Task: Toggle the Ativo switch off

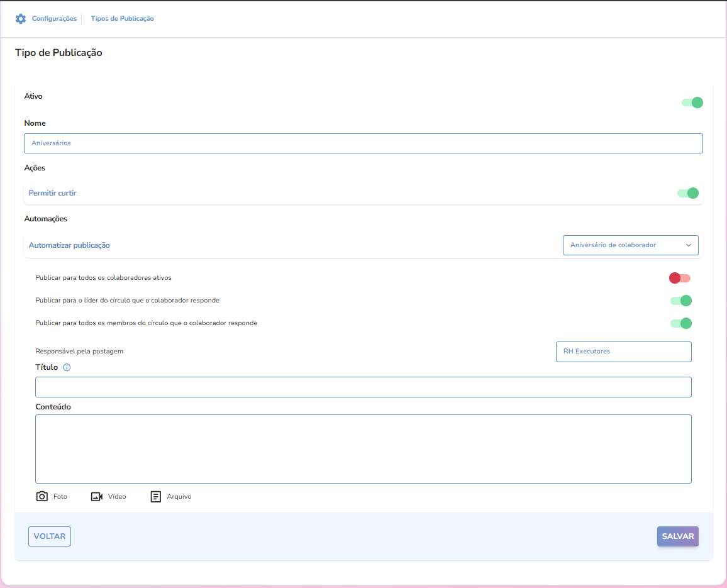Action: (x=692, y=103)
